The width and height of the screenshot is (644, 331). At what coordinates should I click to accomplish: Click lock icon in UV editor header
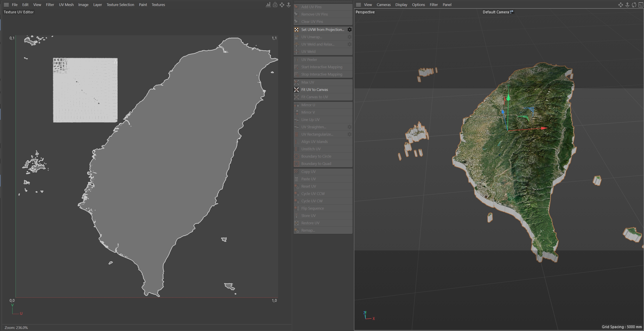pyautogui.click(x=275, y=5)
